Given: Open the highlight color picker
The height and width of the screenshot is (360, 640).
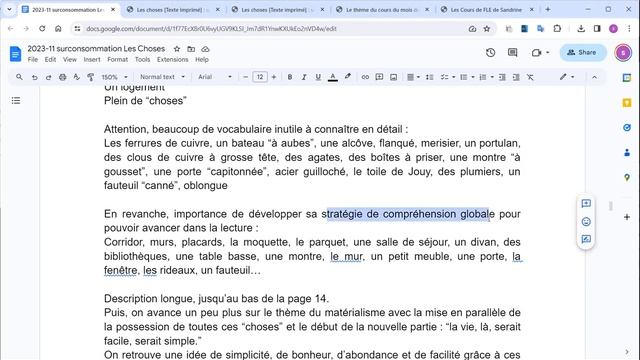Looking at the screenshot, I should pyautogui.click(x=347, y=77).
